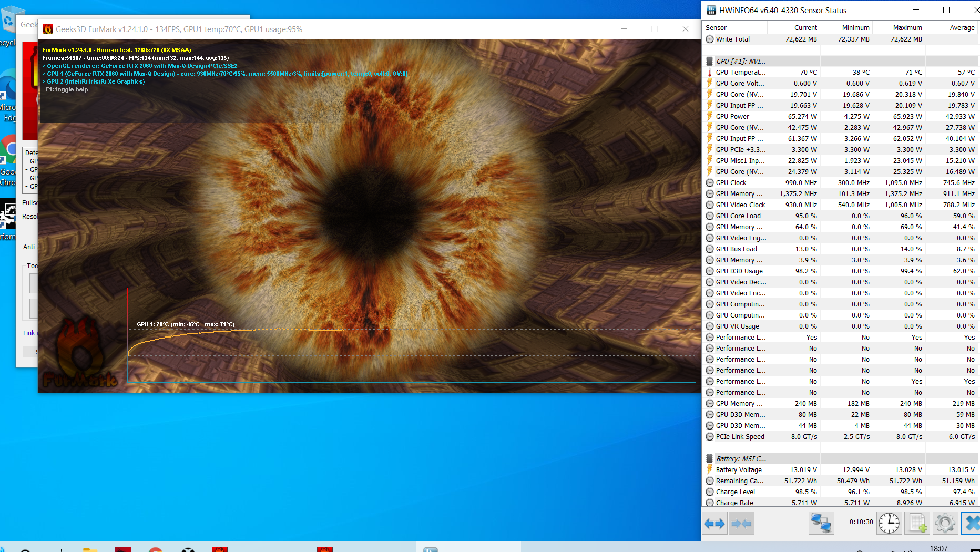Select the GPU Misc1 Inp... sensor row
980x552 pixels.
coord(840,161)
